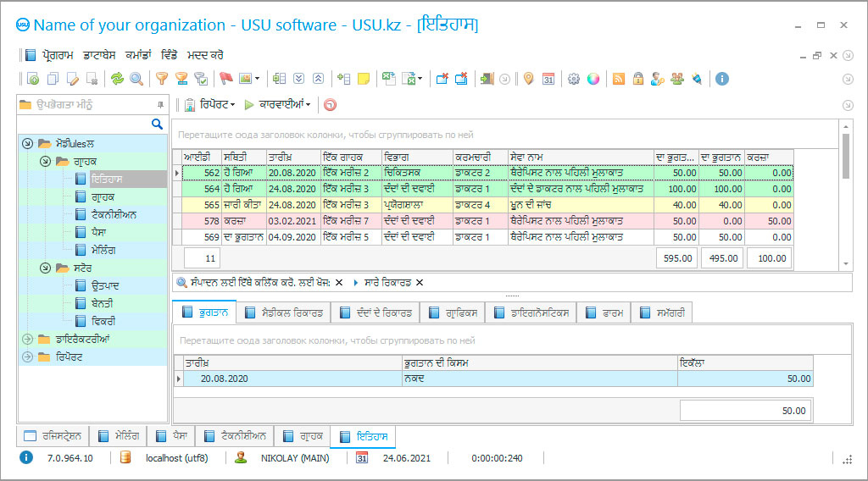Remove the 'ਸਾਰੇ ਰਿਕਾਰਡ' filter with X
The image size is (868, 481).
click(419, 283)
